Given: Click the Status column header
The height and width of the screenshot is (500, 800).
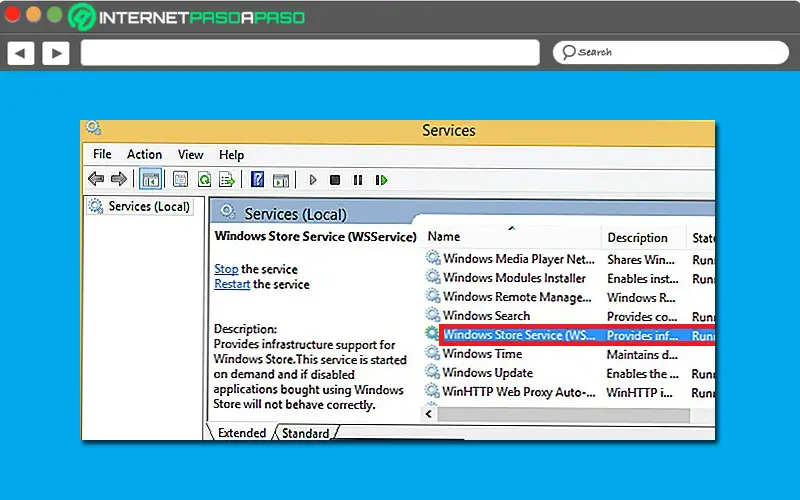Looking at the screenshot, I should (x=702, y=237).
